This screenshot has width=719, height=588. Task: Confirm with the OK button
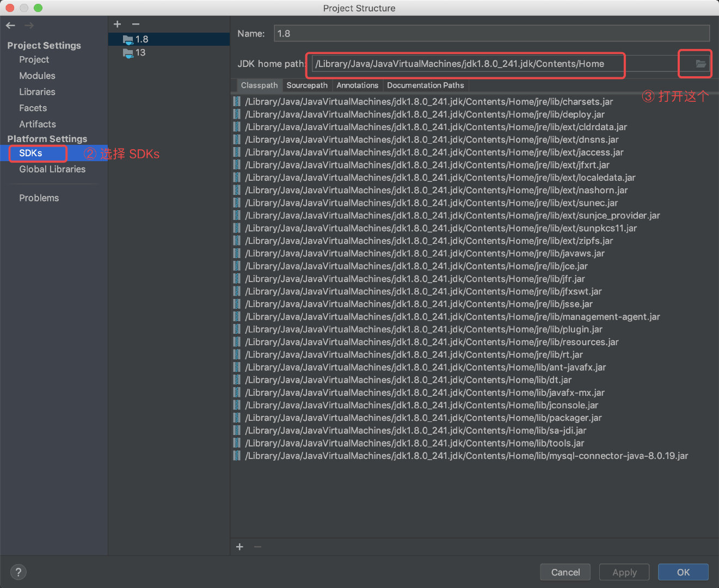click(x=683, y=572)
